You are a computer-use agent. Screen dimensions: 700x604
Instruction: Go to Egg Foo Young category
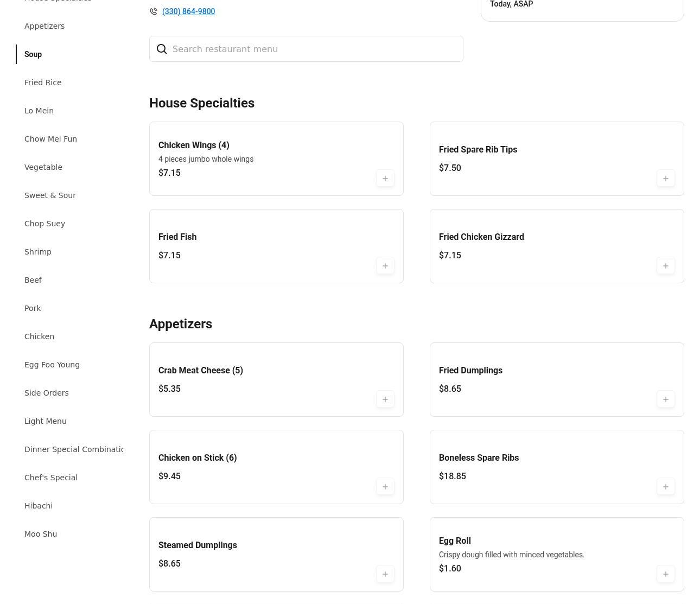point(52,365)
